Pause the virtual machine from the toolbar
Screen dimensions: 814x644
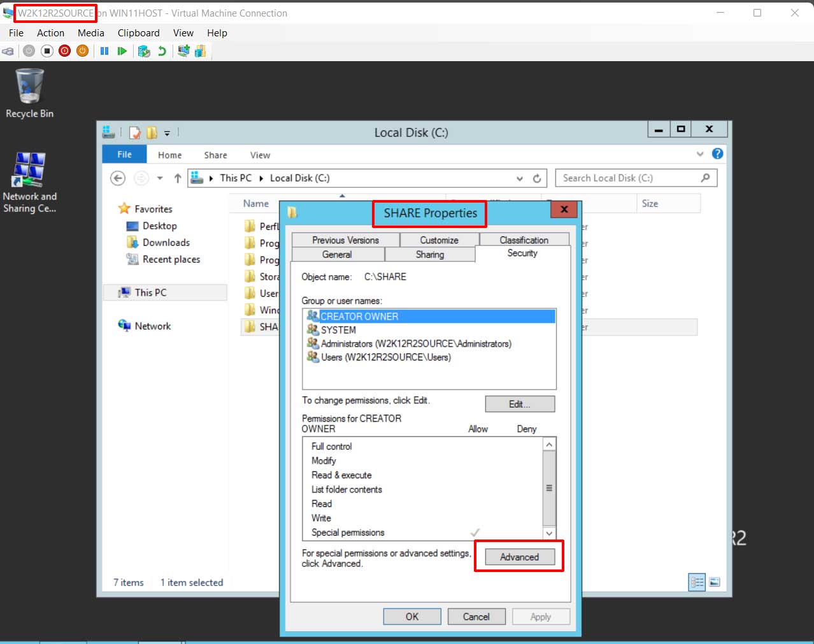104,51
